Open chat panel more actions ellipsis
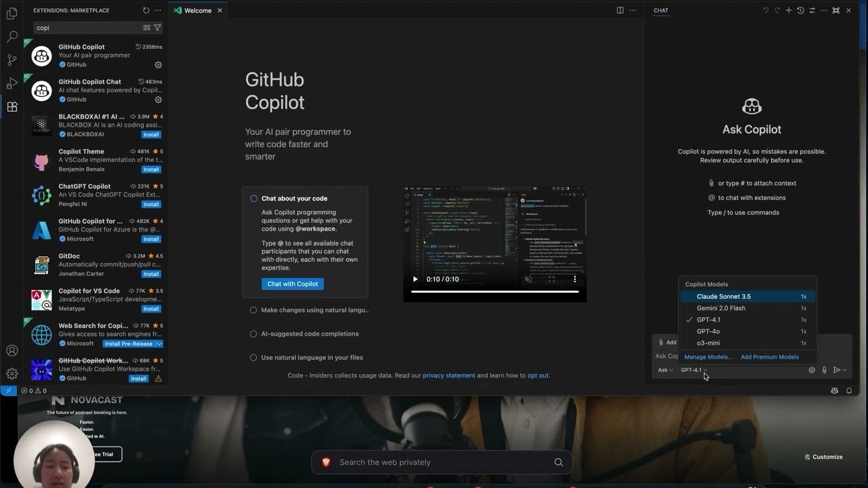The width and height of the screenshot is (868, 488). 824,10
